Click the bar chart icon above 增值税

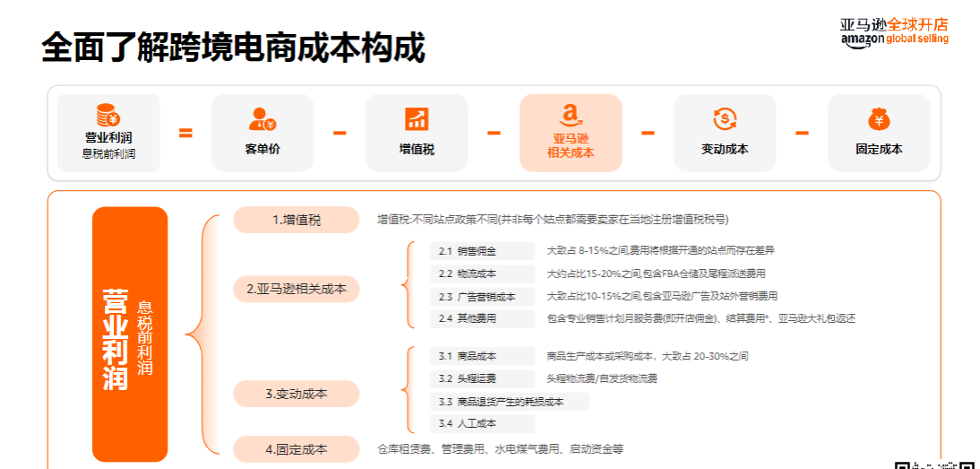(x=417, y=118)
